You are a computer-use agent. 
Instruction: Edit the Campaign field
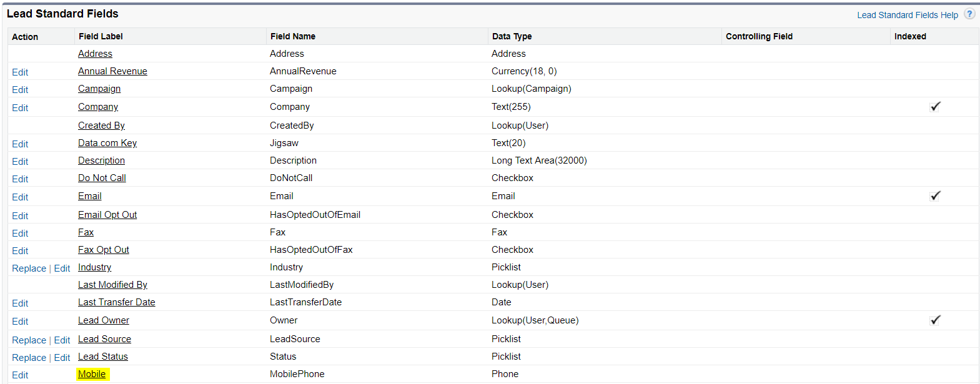20,90
